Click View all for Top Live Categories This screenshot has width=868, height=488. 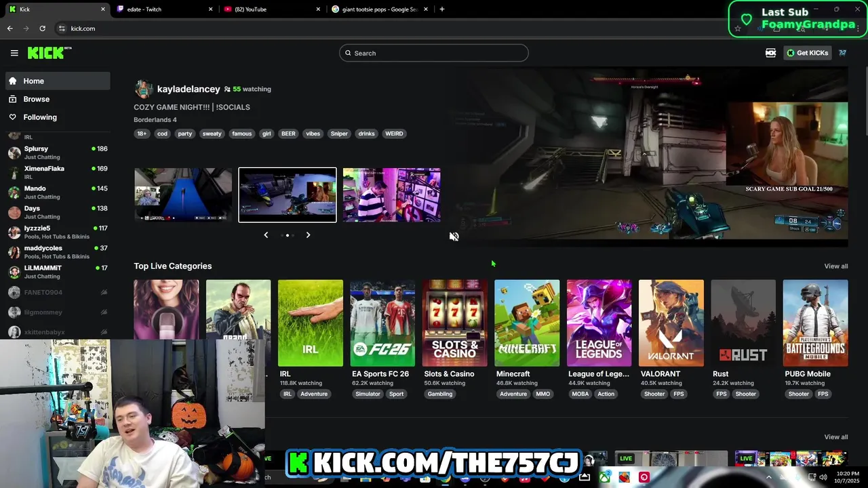tap(835, 266)
